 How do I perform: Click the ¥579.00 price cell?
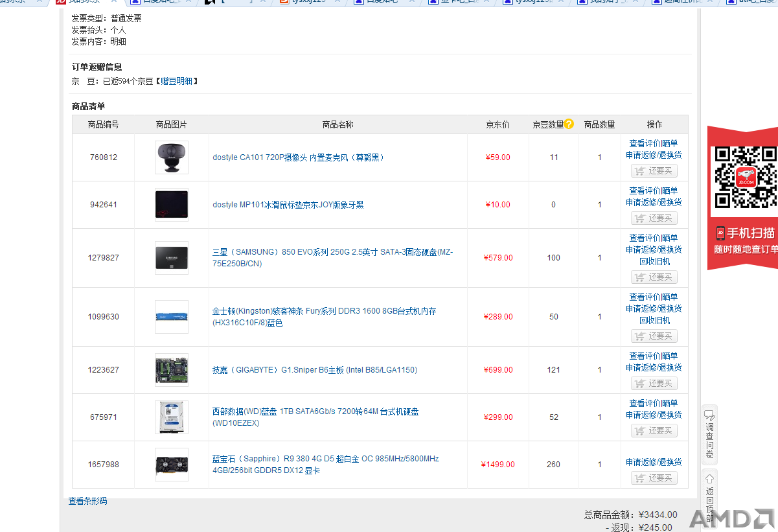click(x=498, y=258)
